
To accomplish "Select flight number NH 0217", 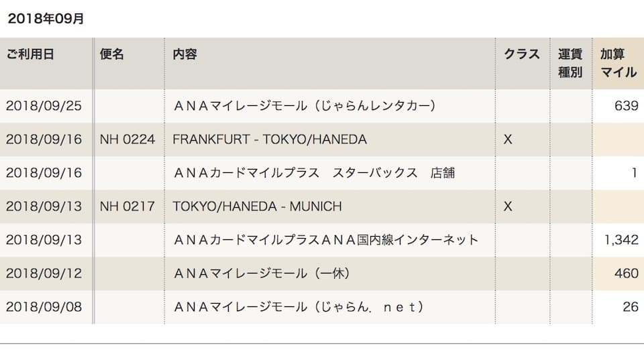I will pos(127,206).
